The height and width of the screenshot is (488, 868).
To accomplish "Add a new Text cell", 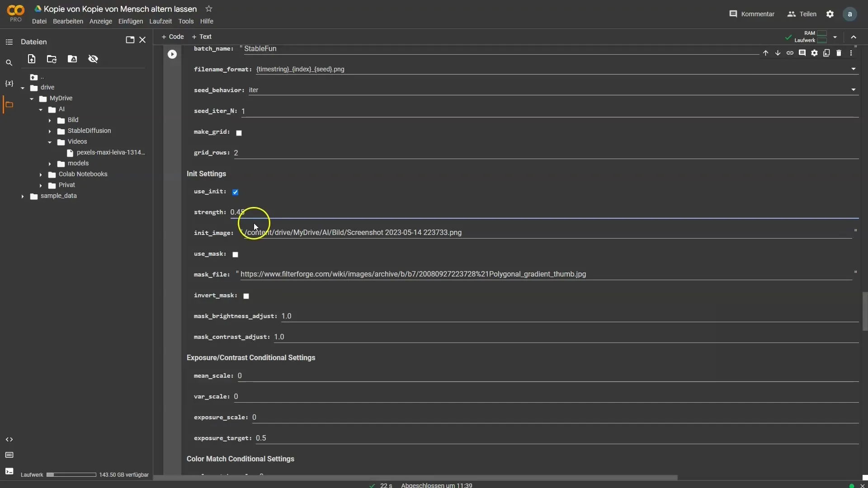I will click(x=202, y=37).
